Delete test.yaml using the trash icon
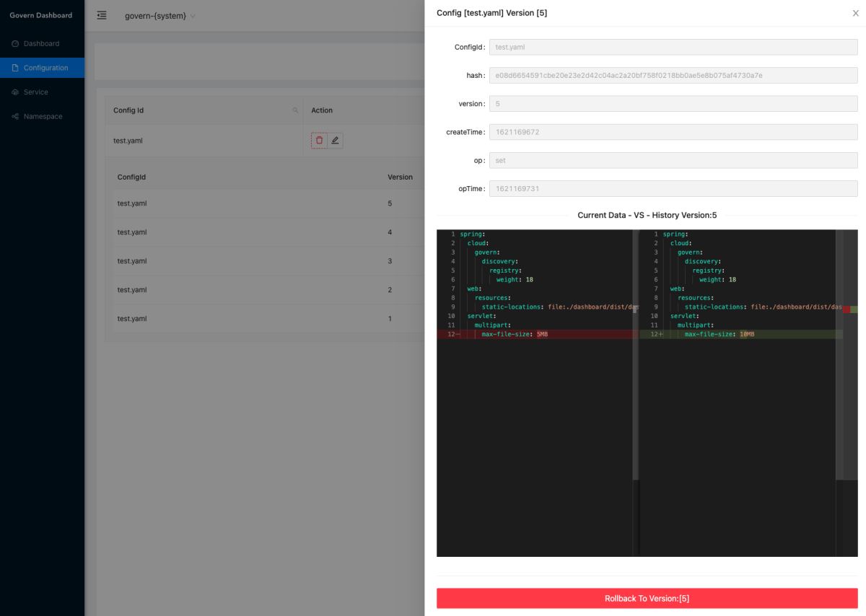 point(319,141)
